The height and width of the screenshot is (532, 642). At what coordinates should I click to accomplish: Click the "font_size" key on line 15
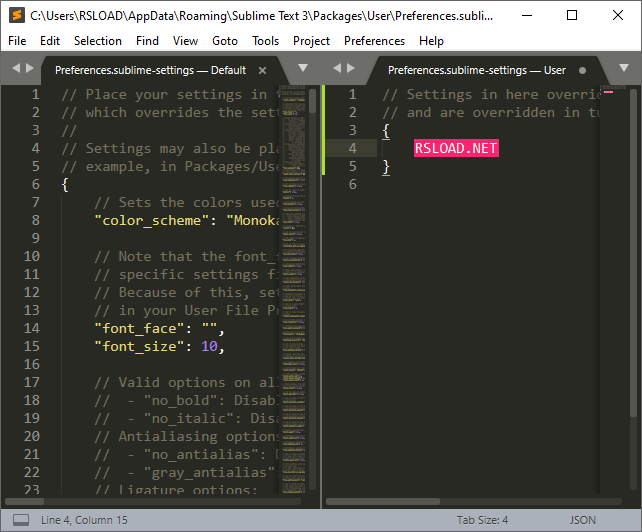point(139,346)
